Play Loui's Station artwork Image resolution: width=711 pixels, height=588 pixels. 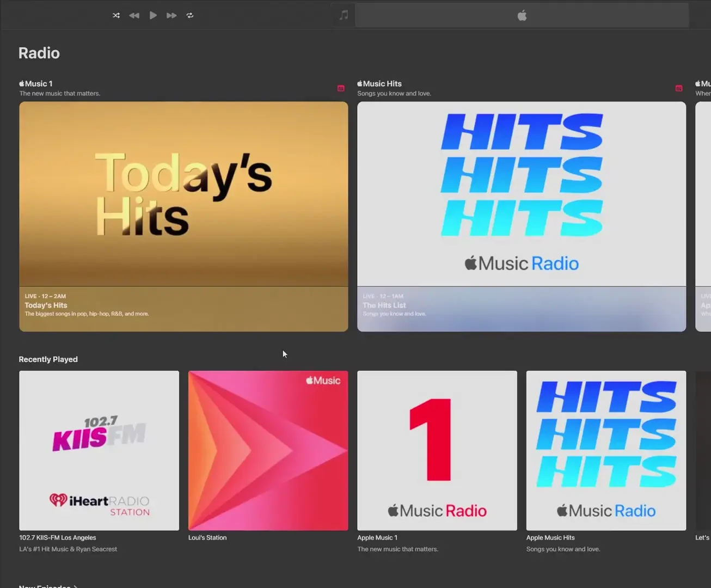pos(268,451)
